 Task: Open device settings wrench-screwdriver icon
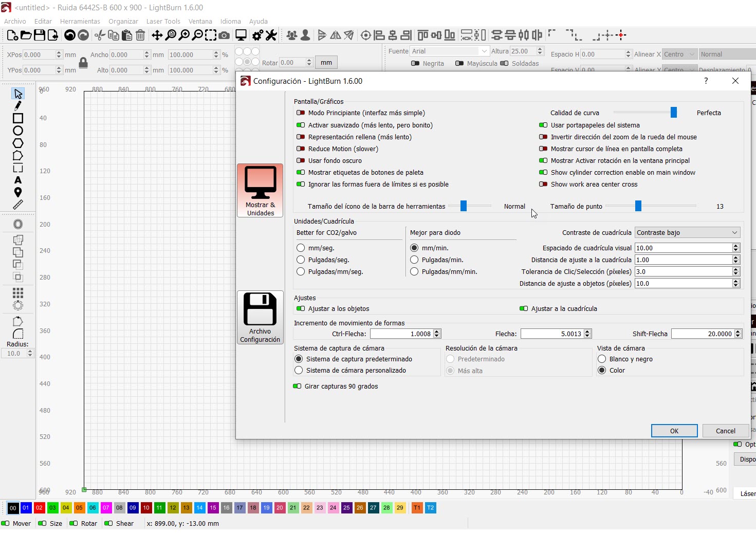(x=271, y=35)
